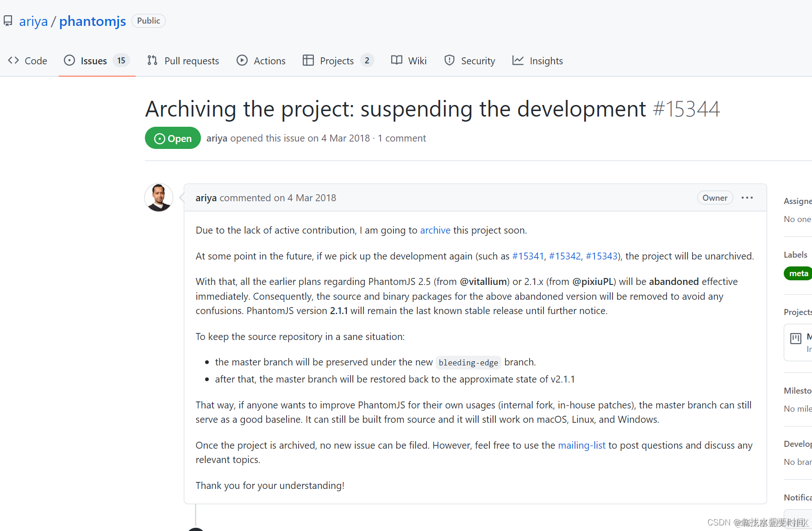The image size is (812, 531).
Task: Open the phantomjs repository link
Action: pyautogui.click(x=93, y=21)
